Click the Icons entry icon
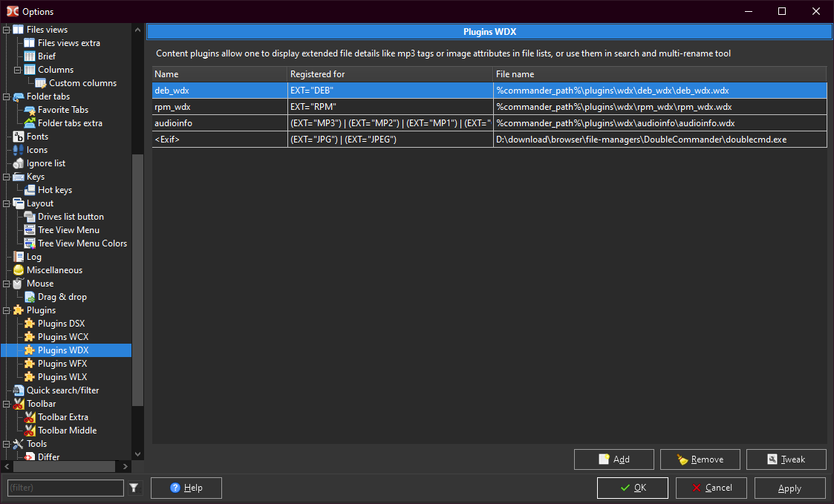834x504 pixels. click(x=19, y=150)
